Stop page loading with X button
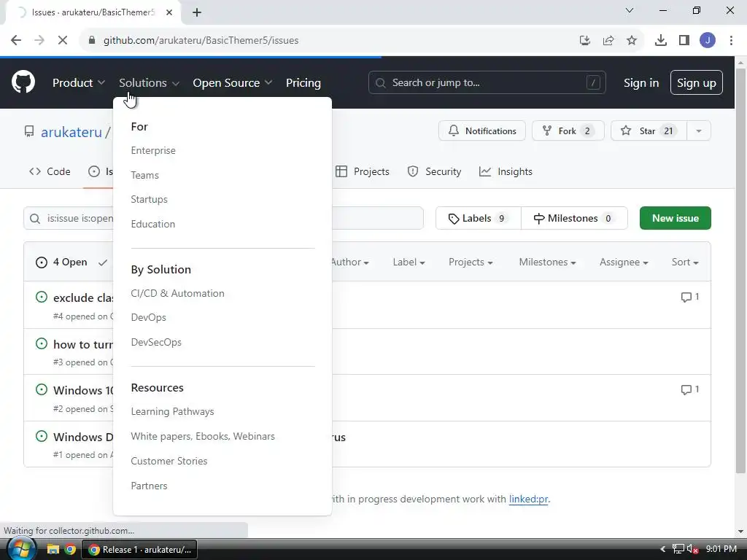The image size is (747, 560). coord(63,41)
